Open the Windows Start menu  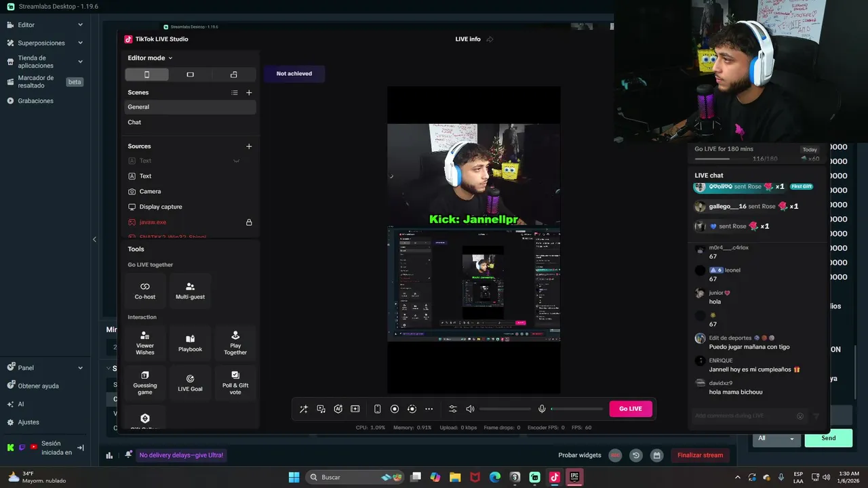click(x=294, y=477)
